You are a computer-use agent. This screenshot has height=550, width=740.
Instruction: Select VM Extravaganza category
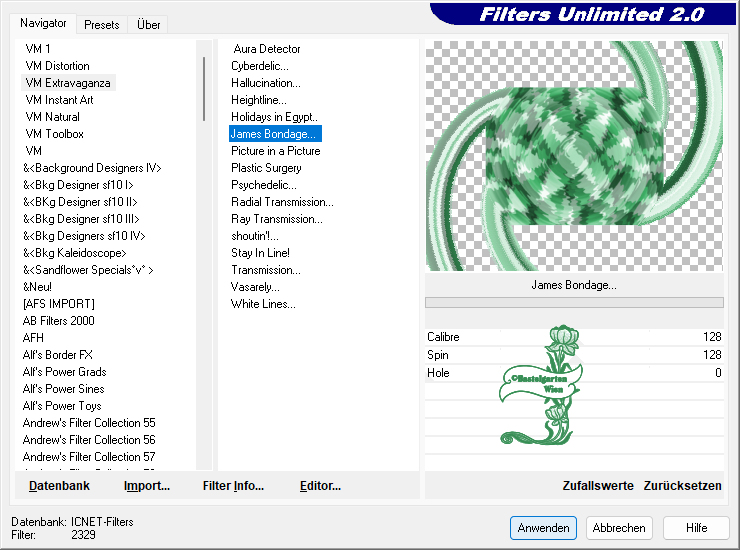(68, 83)
